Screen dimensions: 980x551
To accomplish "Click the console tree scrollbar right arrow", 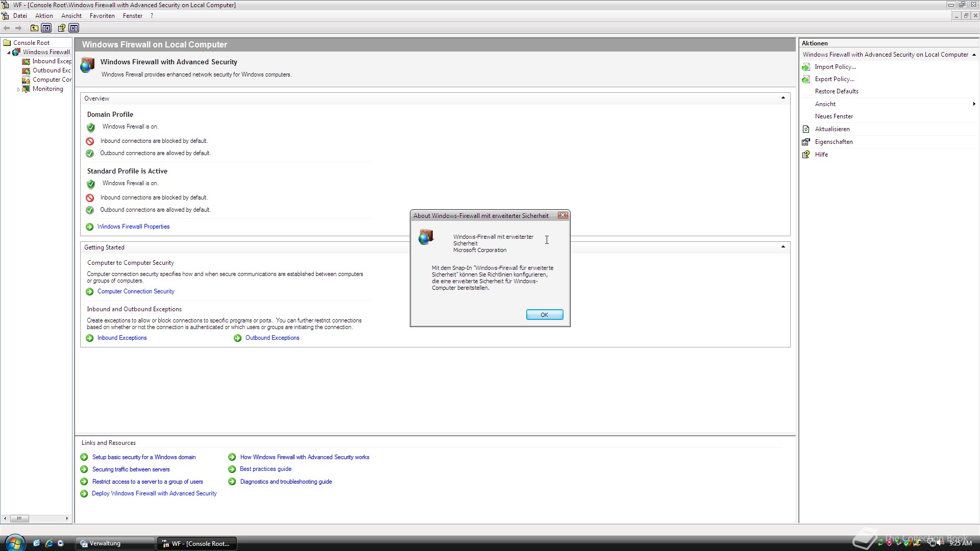I will [67, 518].
